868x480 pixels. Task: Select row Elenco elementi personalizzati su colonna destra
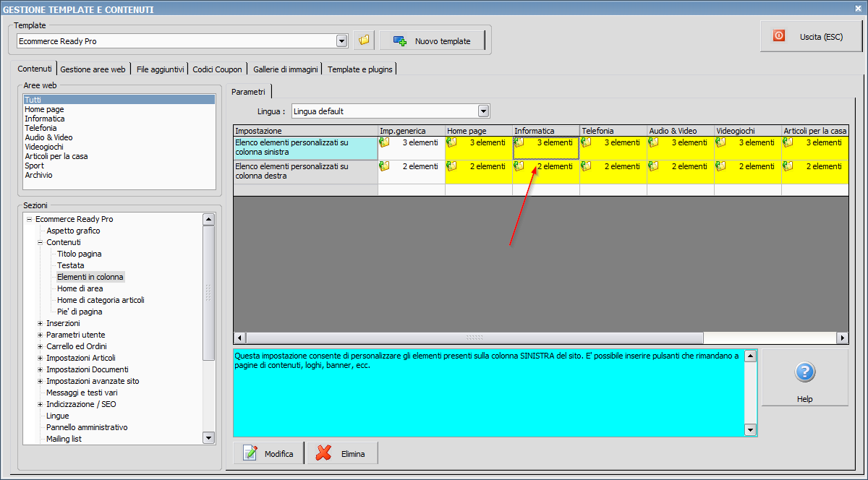point(305,171)
